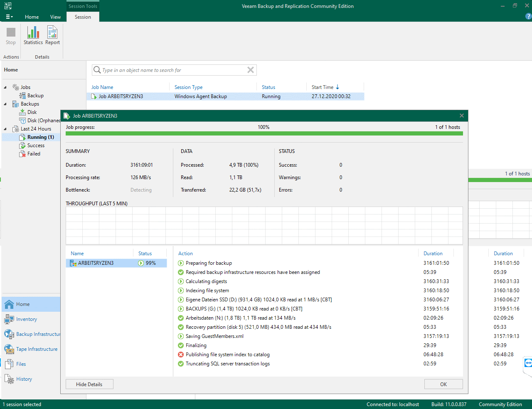Open the Backup Infrastructure pane
532x409 pixels.
[31, 334]
